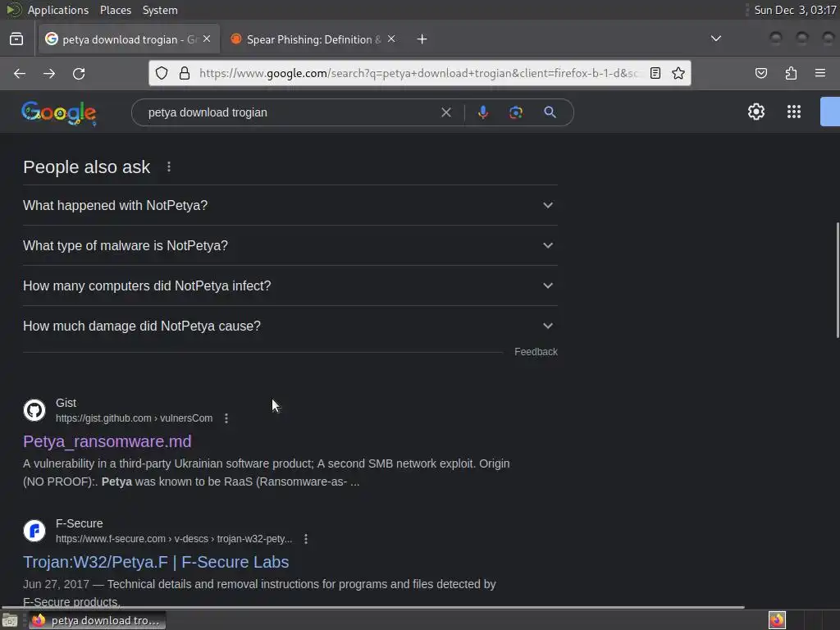The height and width of the screenshot is (630, 840).
Task: Switch to Spear Phishing Definition tab
Action: point(313,39)
